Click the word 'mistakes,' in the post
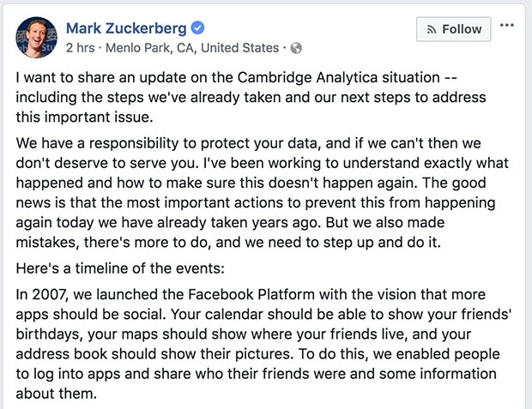The height and width of the screenshot is (409, 532). (47, 243)
